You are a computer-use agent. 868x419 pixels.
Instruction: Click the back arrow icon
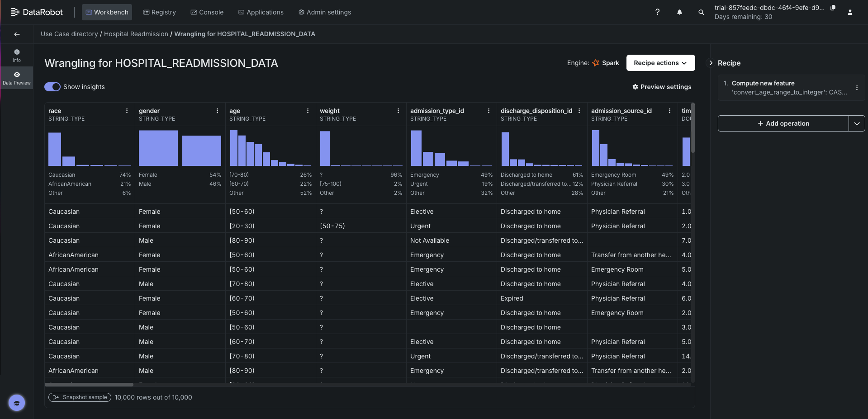point(17,34)
